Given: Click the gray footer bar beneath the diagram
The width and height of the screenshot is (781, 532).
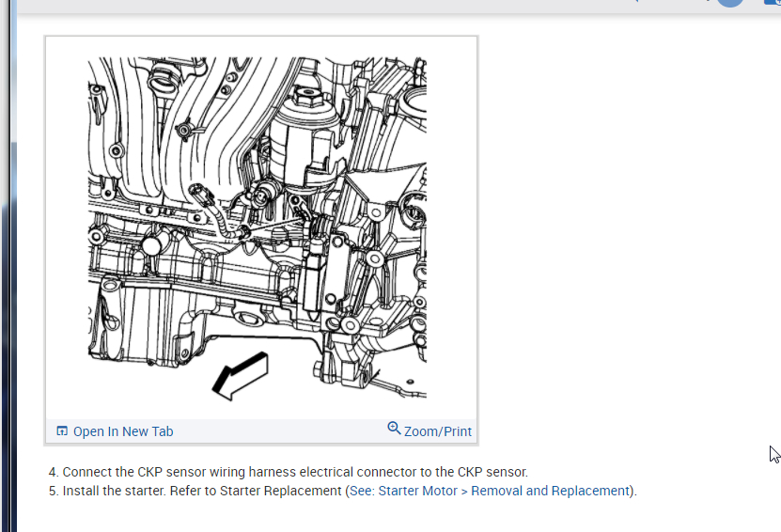Looking at the screenshot, I should (261, 430).
